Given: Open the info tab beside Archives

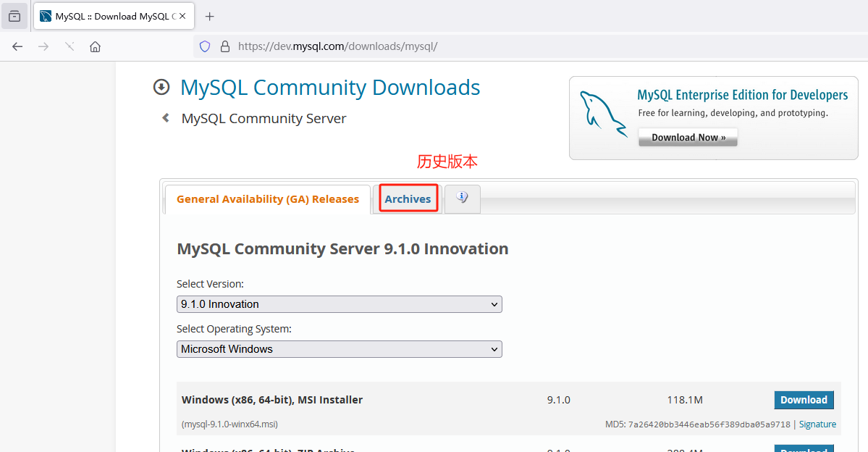Looking at the screenshot, I should tap(462, 198).
